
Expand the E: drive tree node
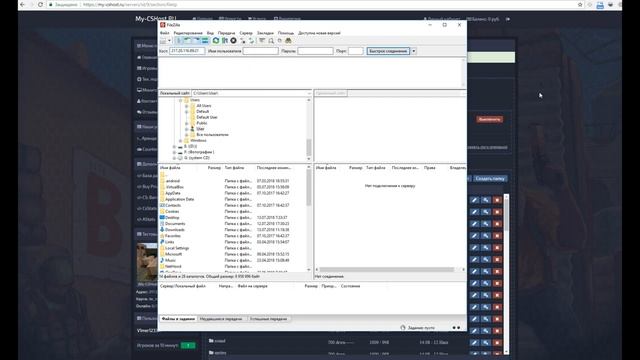[174, 147]
